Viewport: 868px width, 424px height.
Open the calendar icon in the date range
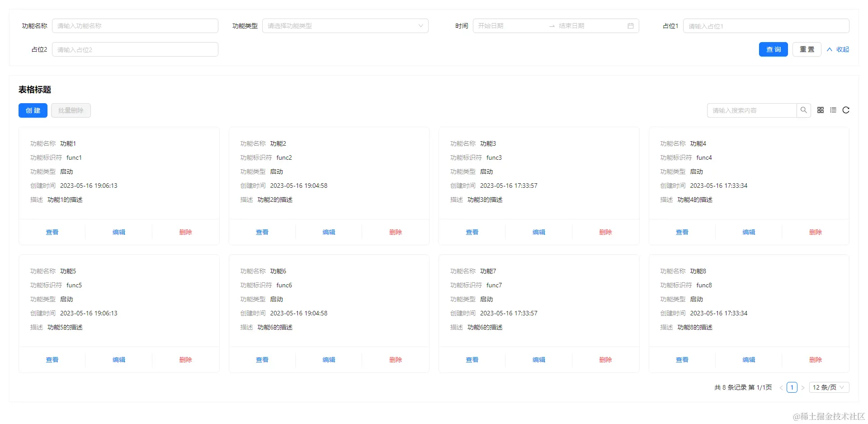[x=631, y=26]
